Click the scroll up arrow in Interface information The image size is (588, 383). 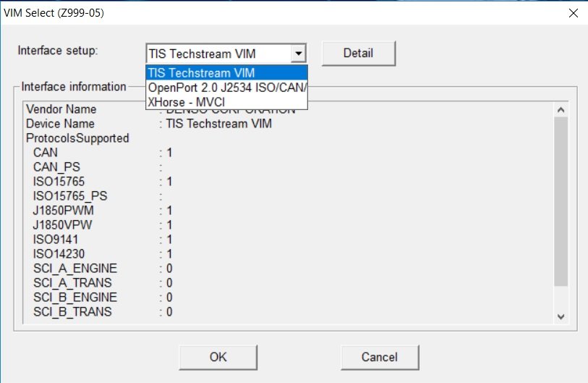[561, 109]
